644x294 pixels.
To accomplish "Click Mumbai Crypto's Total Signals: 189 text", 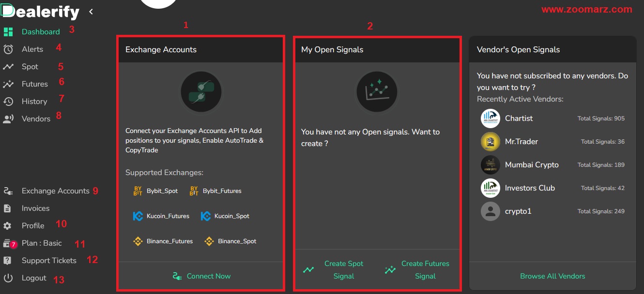I will [601, 165].
